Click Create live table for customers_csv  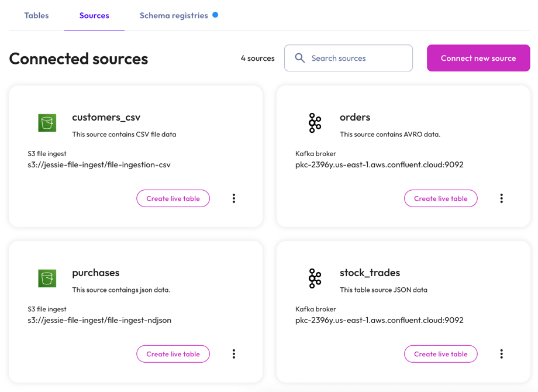coord(173,198)
